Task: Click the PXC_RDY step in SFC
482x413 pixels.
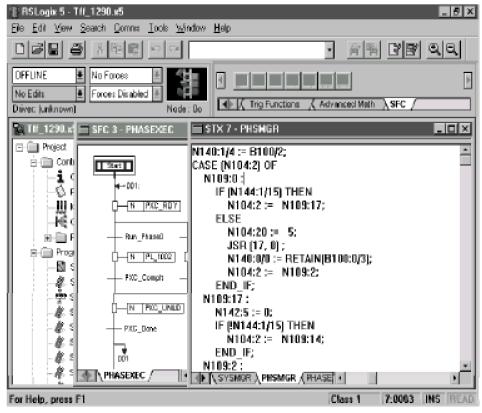Action: click(x=154, y=206)
